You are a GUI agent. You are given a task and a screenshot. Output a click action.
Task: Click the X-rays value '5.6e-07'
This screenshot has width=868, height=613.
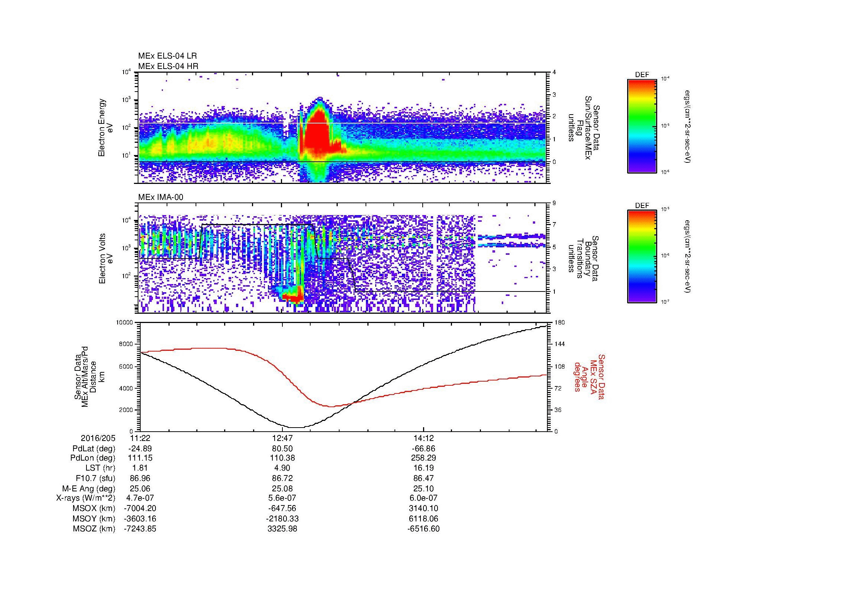coord(282,498)
